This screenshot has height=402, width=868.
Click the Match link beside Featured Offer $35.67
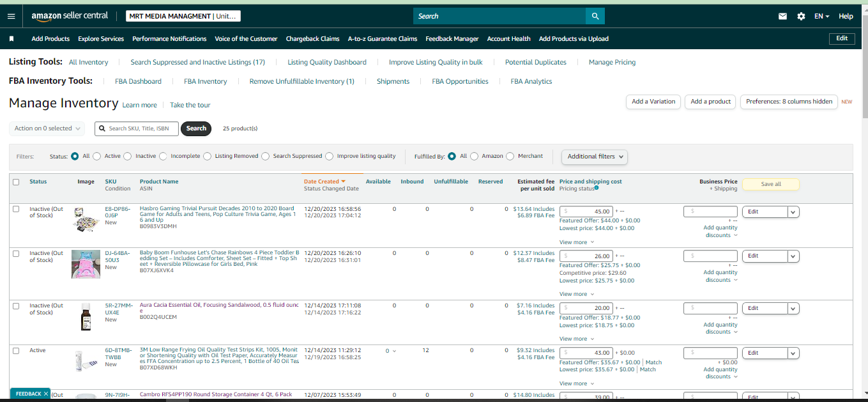(653, 362)
